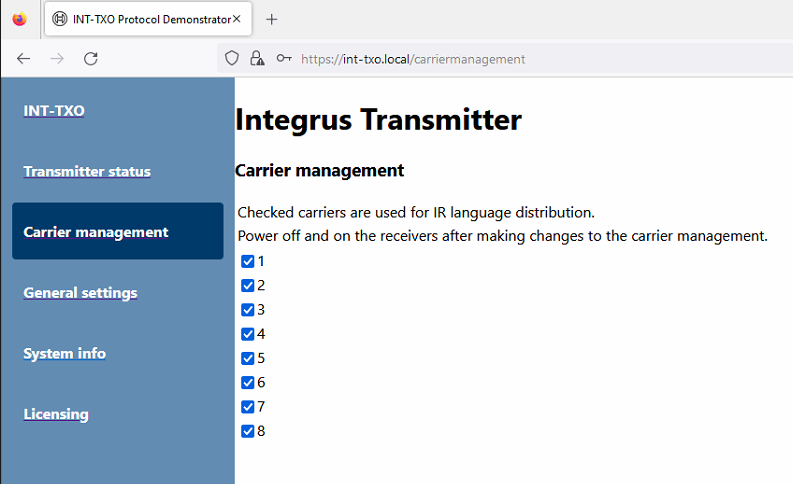
Task: Open the tracking protection shield icon
Action: click(232, 58)
